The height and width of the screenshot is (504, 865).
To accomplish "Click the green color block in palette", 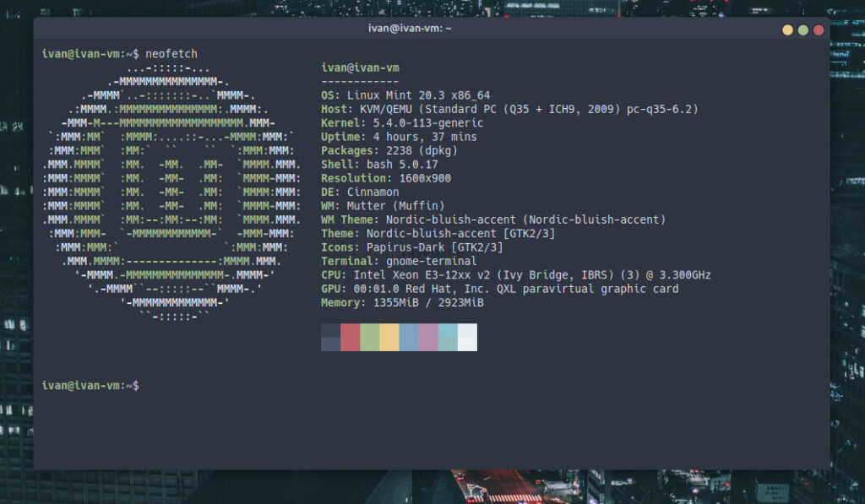I will (370, 337).
